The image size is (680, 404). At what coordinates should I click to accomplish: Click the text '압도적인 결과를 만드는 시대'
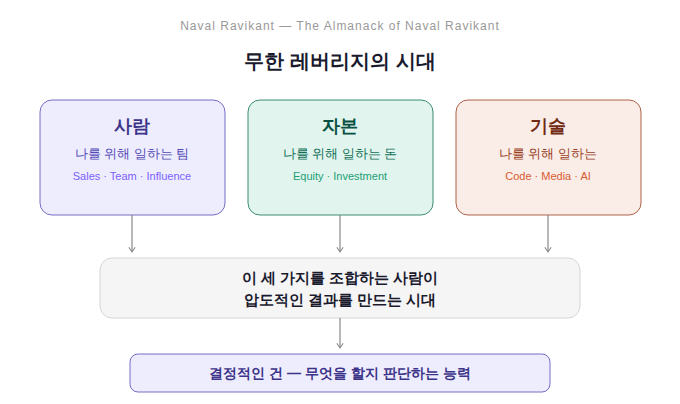point(340,300)
